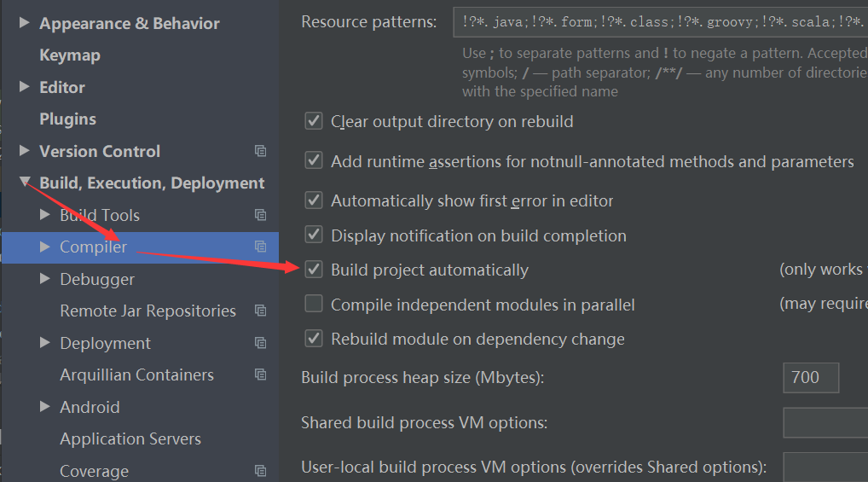The width and height of the screenshot is (868, 482).
Task: Expand the Android settings node
Action: coord(45,407)
